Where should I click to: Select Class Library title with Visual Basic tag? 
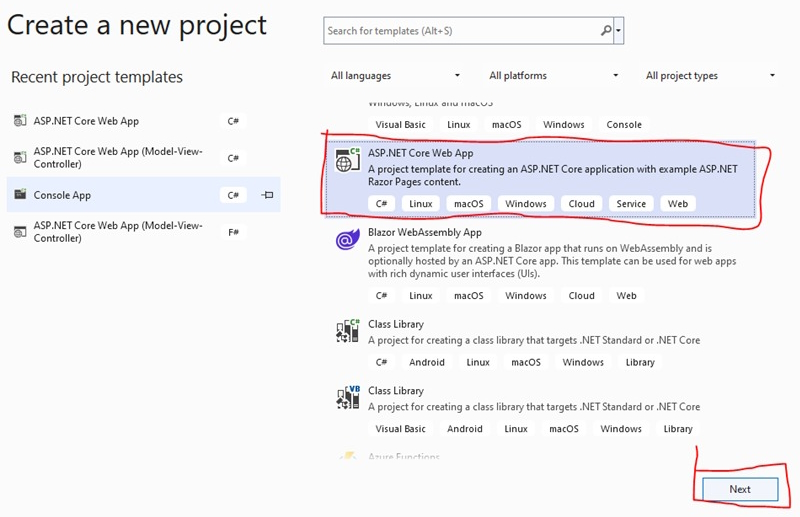click(x=396, y=391)
